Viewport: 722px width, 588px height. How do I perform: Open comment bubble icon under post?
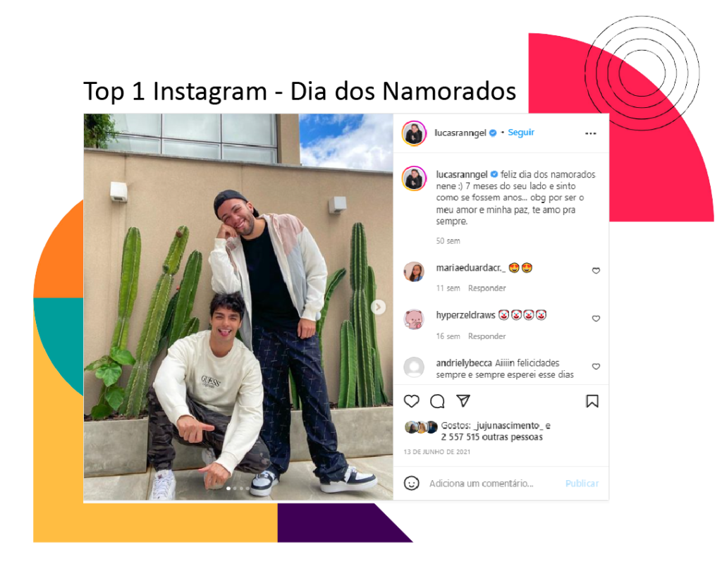(x=437, y=401)
